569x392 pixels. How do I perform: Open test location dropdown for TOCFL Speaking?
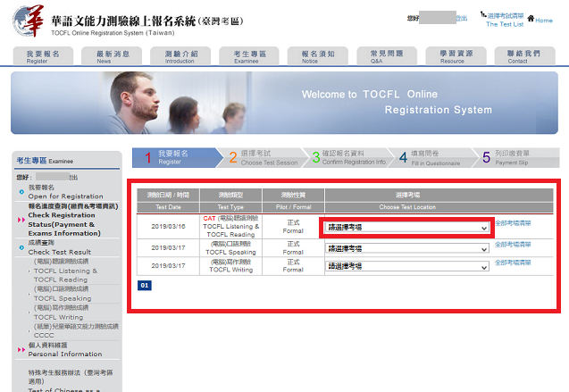407,247
